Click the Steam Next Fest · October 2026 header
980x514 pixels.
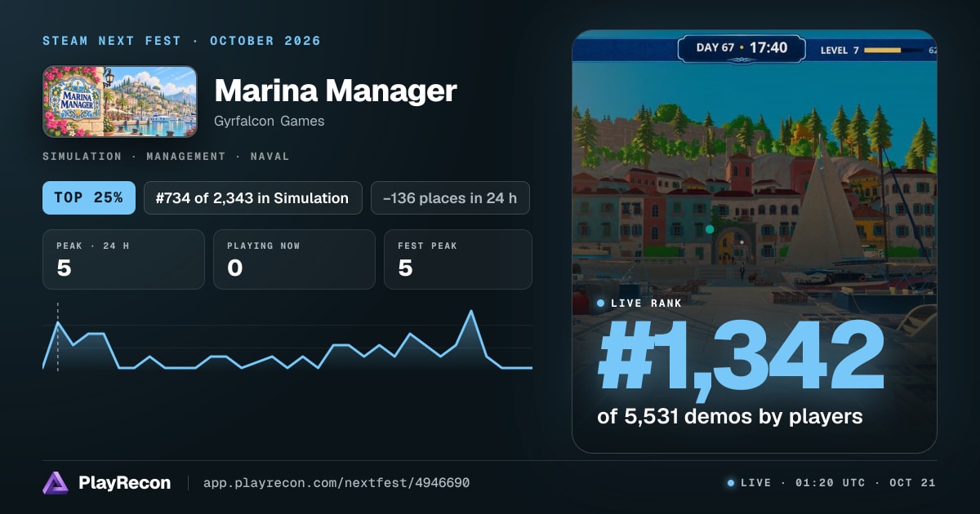181,41
